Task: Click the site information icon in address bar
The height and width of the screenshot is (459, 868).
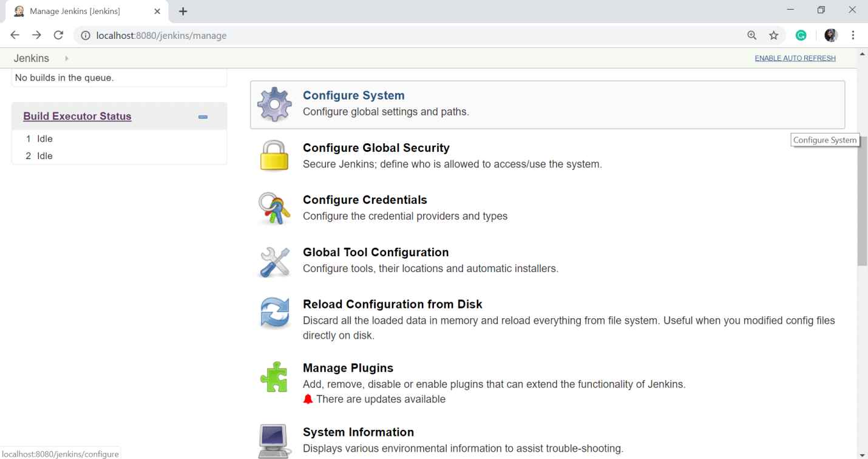Action: [86, 35]
